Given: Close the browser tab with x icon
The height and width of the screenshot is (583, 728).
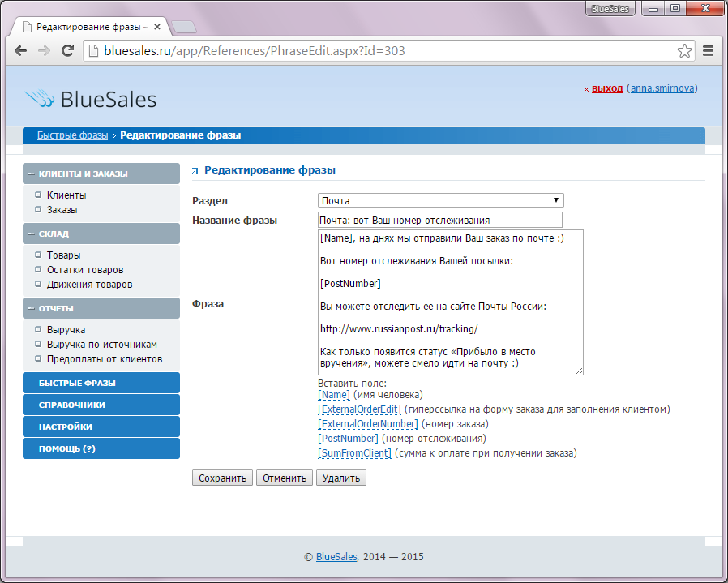Looking at the screenshot, I should [x=161, y=27].
